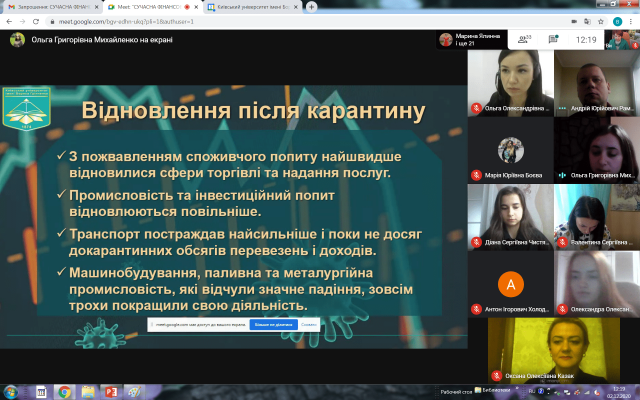640x400 pixels.
Task: Select Антон Ігорович participant tile with A avatar
Action: click(x=510, y=283)
